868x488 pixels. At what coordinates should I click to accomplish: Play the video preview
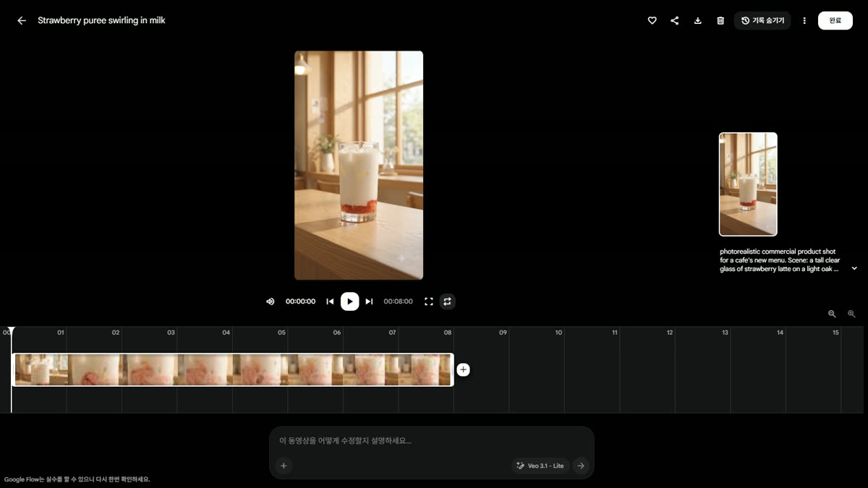coord(350,301)
